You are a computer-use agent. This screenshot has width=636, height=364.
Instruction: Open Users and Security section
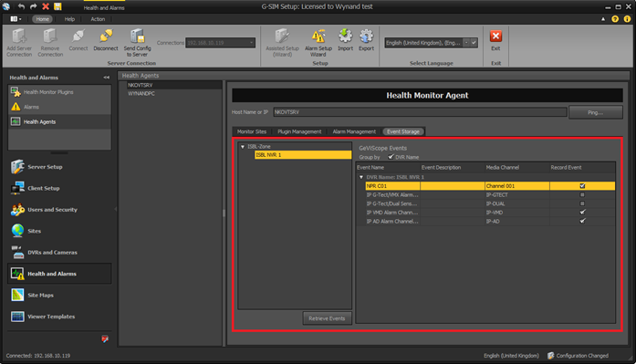pyautogui.click(x=59, y=210)
